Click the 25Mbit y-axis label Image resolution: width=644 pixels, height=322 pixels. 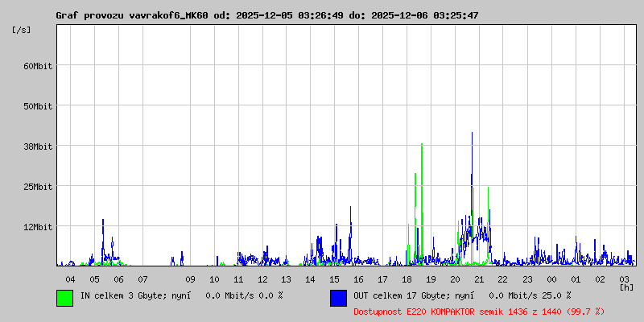point(37,187)
